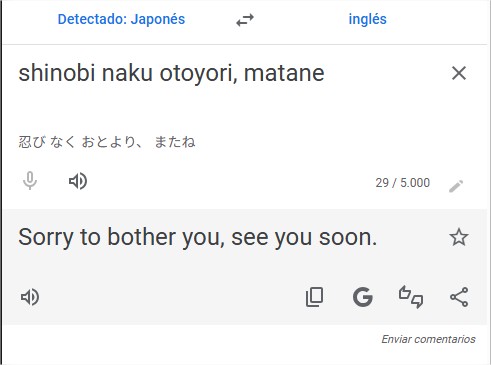Swap source and target languages
The height and width of the screenshot is (365, 491).
[245, 20]
